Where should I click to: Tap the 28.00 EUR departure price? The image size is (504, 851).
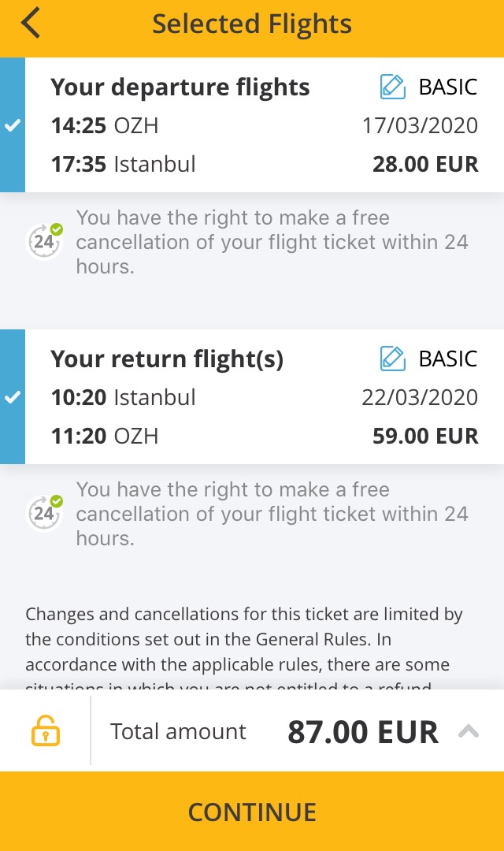[425, 164]
